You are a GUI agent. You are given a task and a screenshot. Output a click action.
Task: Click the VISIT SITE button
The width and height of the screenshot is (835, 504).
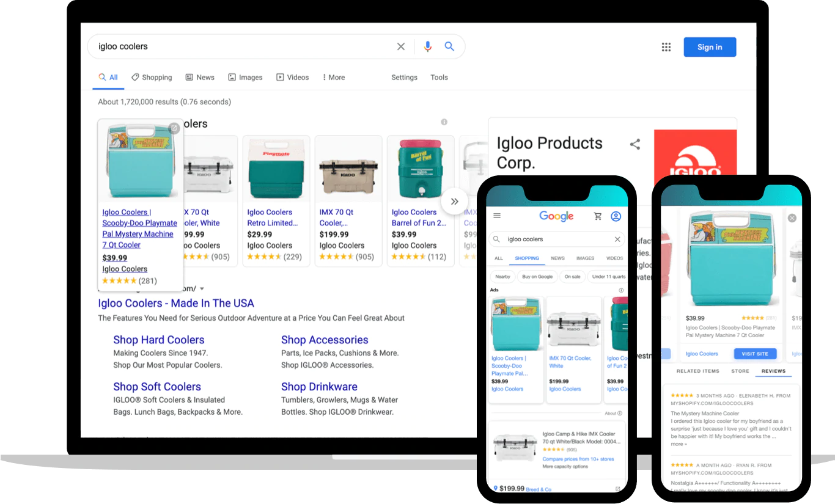(755, 354)
